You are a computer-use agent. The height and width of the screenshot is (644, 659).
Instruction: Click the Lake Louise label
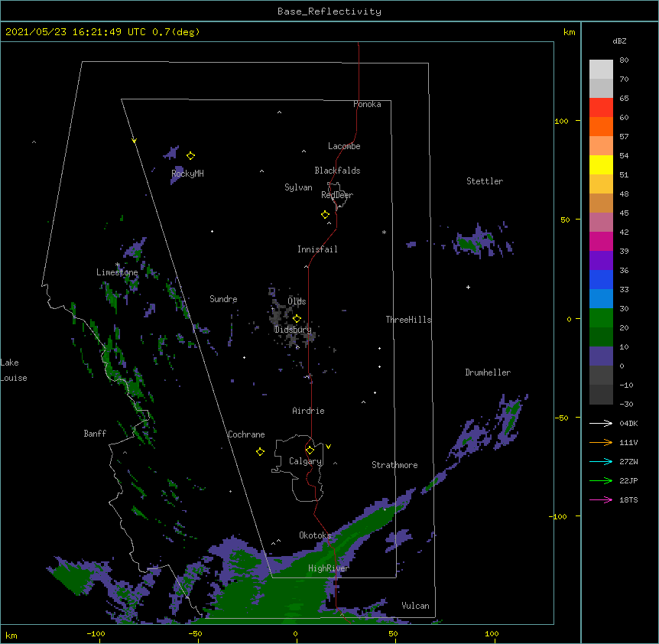click(x=14, y=370)
